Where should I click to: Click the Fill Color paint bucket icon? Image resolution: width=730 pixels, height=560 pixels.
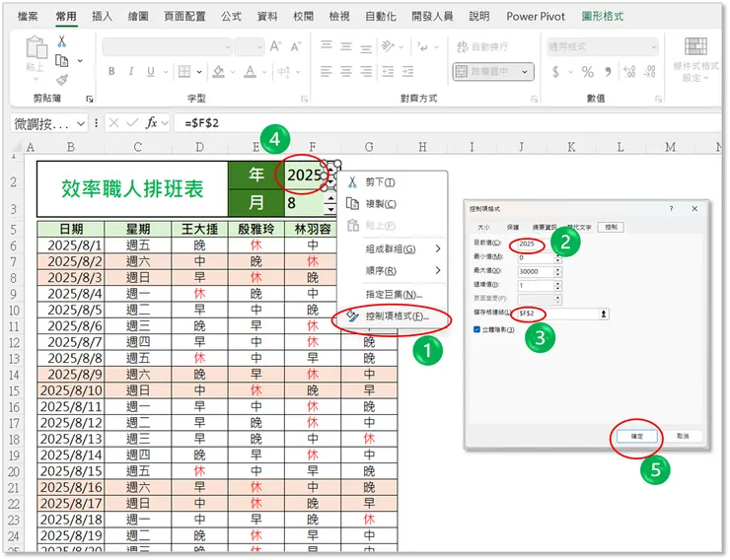(x=218, y=71)
